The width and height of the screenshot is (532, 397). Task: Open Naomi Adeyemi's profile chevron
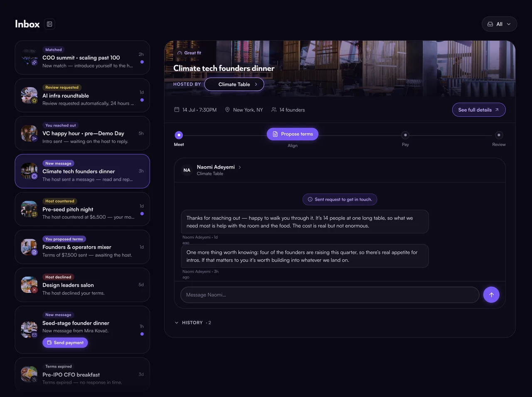[x=240, y=167]
